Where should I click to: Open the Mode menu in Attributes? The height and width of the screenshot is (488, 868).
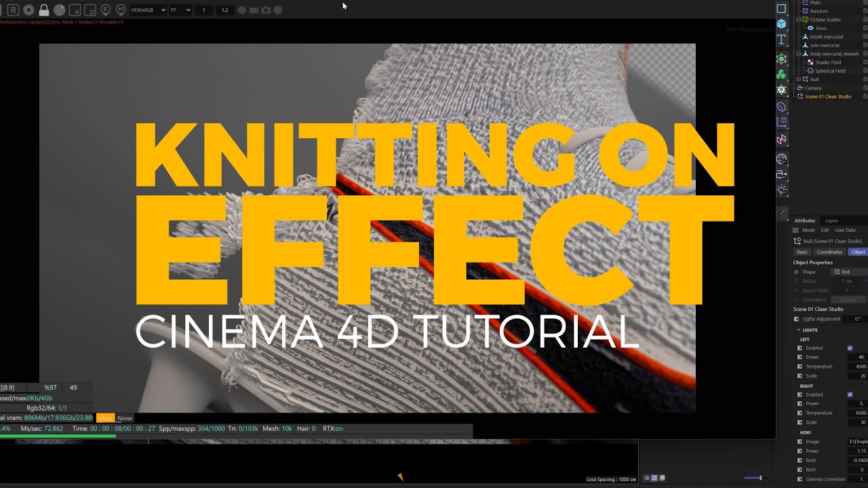808,230
